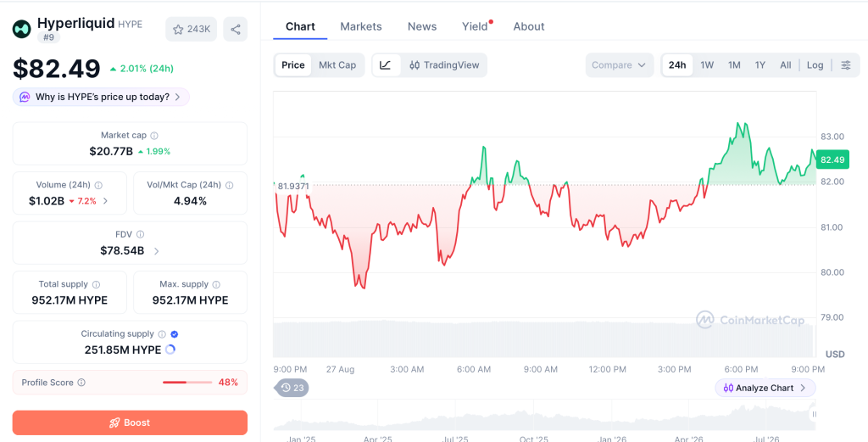Click the $82.49 main price text
868x442 pixels.
tap(57, 69)
